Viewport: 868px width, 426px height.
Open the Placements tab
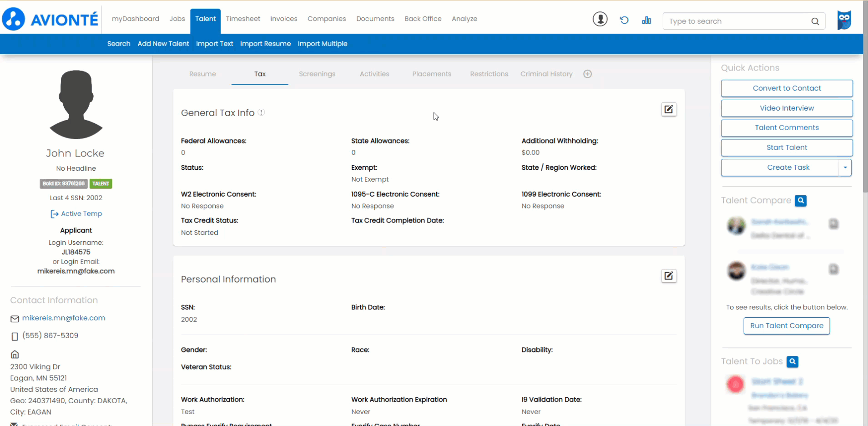pyautogui.click(x=431, y=74)
